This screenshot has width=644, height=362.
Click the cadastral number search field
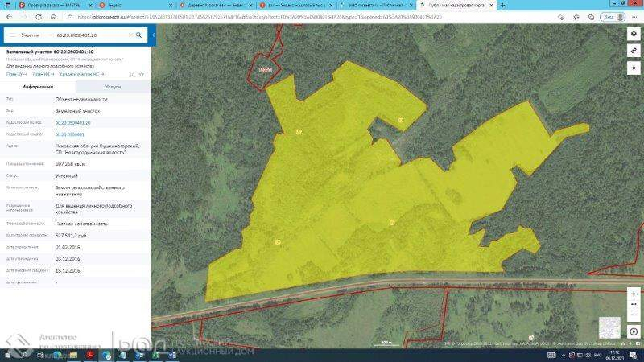89,35
